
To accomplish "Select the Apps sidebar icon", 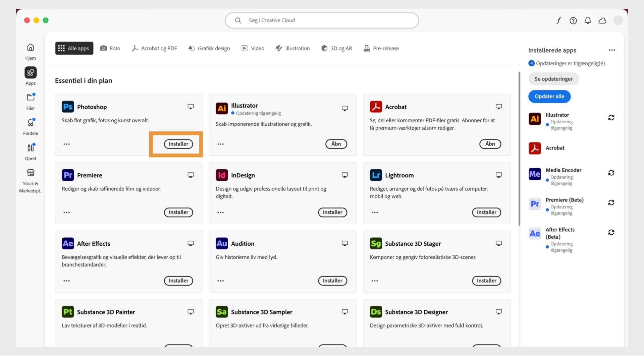I will (31, 72).
